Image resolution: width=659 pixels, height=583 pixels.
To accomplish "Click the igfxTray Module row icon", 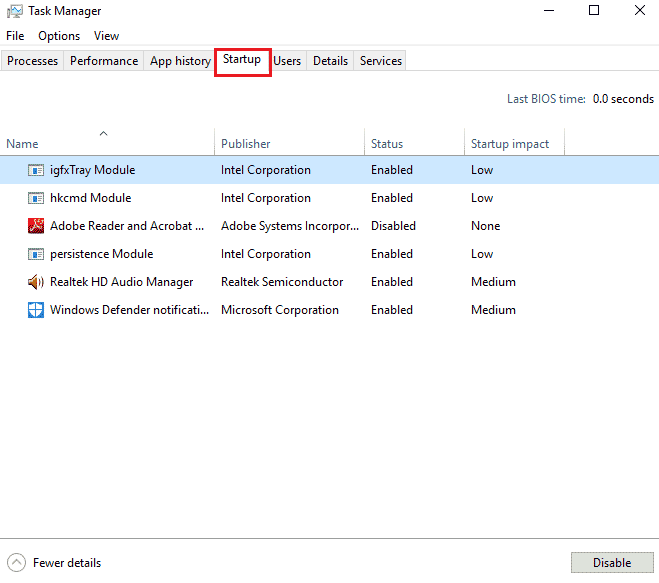I will click(36, 170).
